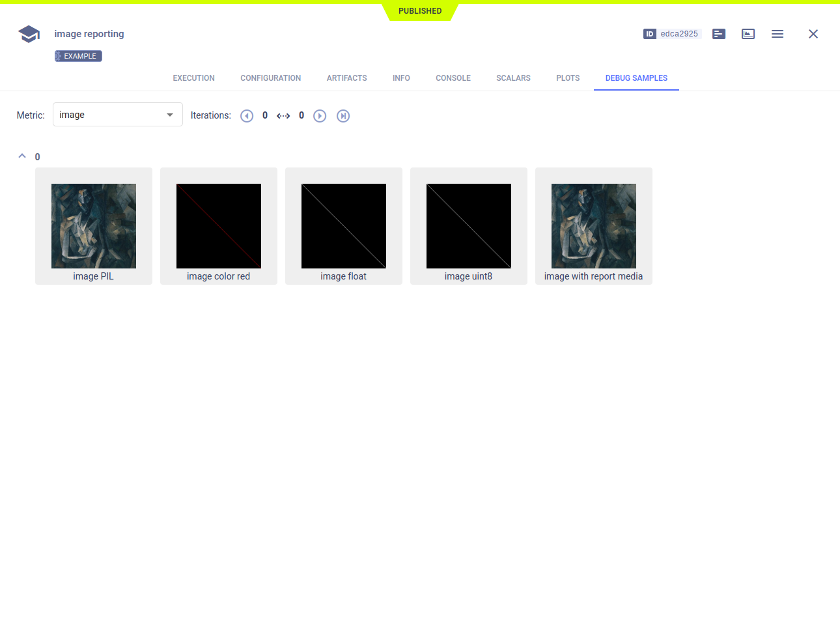The width and height of the screenshot is (840, 619).
Task: Click the EXAMPLE badge
Action: (x=77, y=55)
